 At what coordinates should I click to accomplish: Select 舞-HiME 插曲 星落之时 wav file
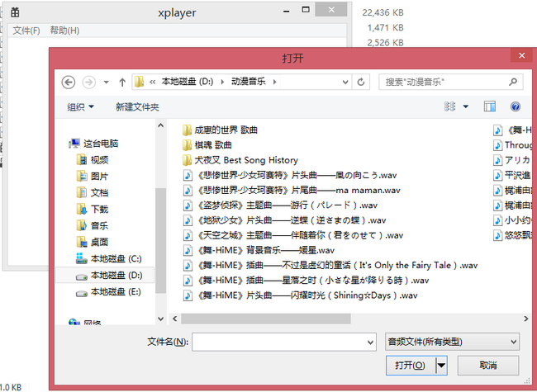tap(307, 281)
